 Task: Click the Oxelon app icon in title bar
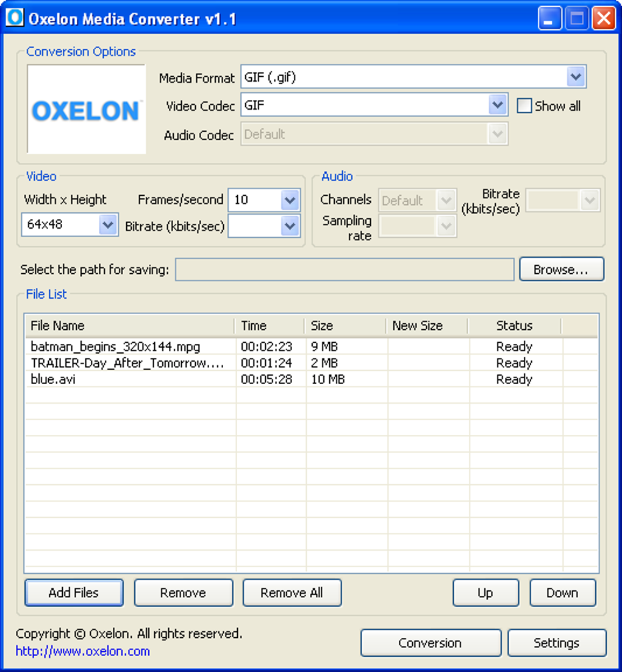coord(15,18)
